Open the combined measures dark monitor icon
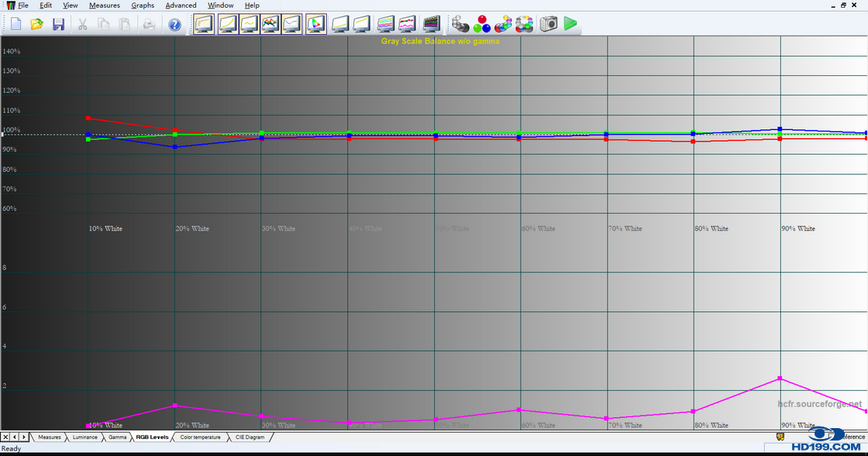This screenshot has width=868, height=456. pos(431,24)
